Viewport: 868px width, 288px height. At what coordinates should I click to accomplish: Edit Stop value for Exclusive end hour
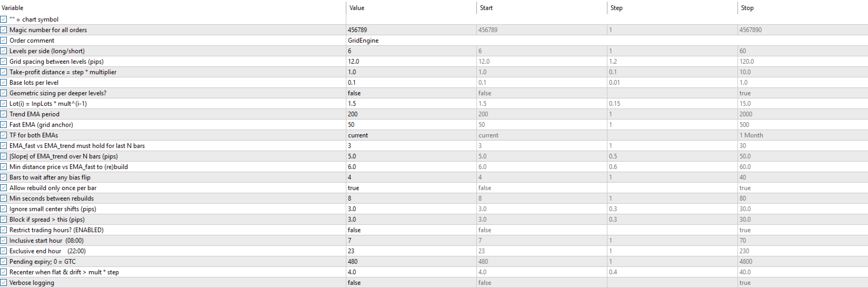click(803, 251)
